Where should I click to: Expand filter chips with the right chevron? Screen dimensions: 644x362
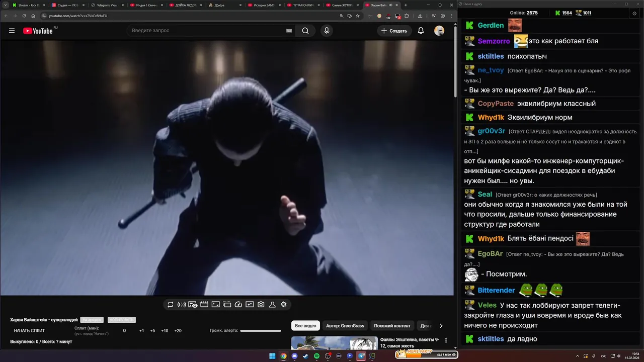pos(441,326)
